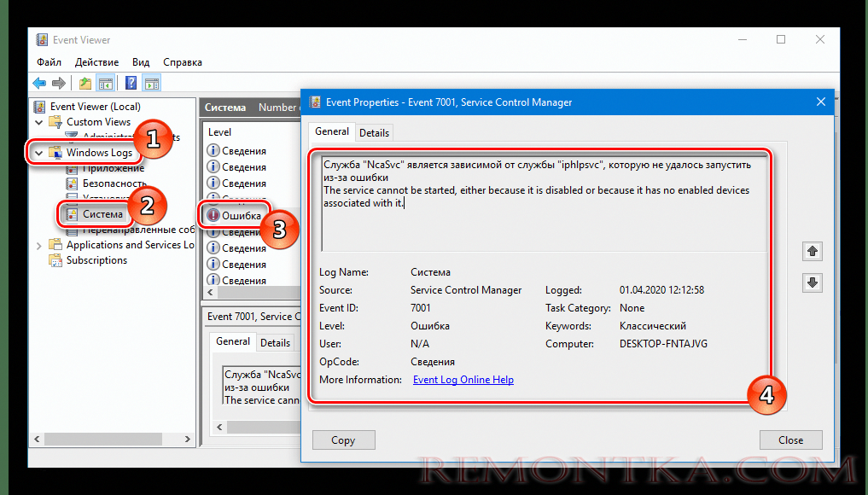This screenshot has height=495, width=868.
Task: Select the red Ошибка error event icon
Action: 212,215
